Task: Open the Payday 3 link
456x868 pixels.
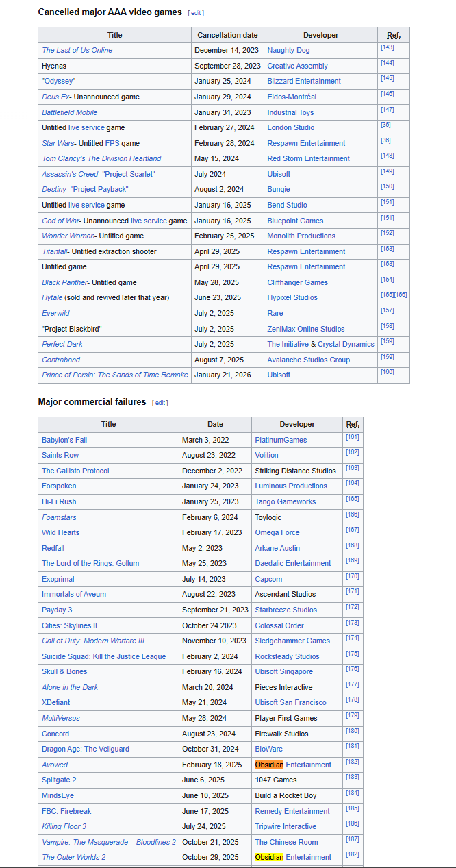Action: point(57,610)
